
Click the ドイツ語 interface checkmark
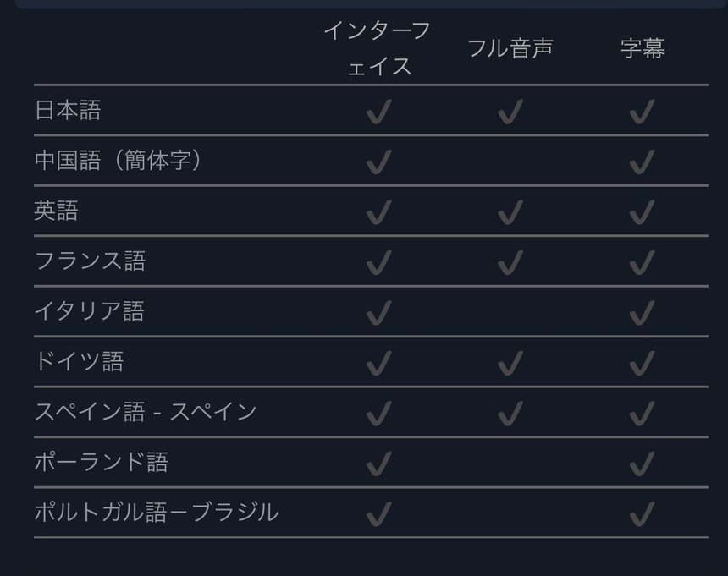(x=379, y=363)
